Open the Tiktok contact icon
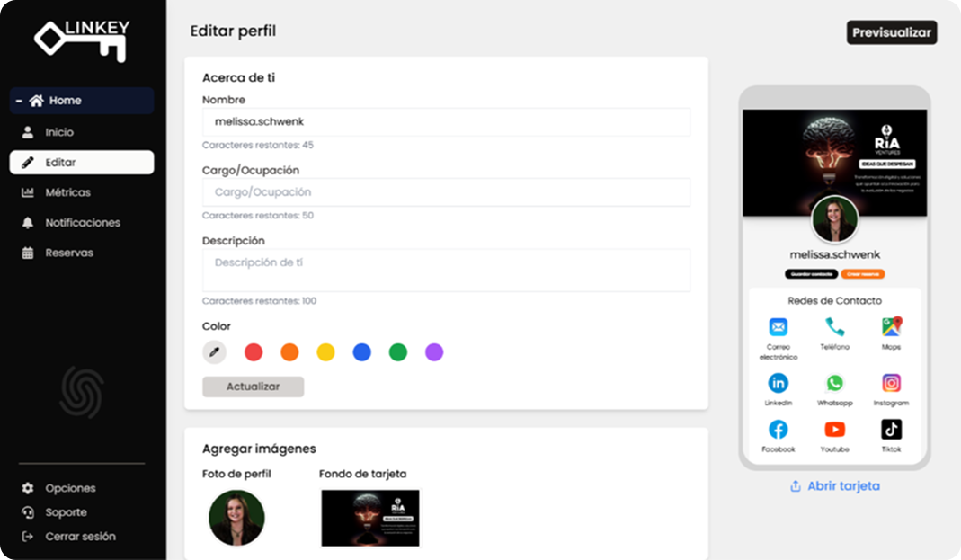The height and width of the screenshot is (560, 961). click(891, 430)
